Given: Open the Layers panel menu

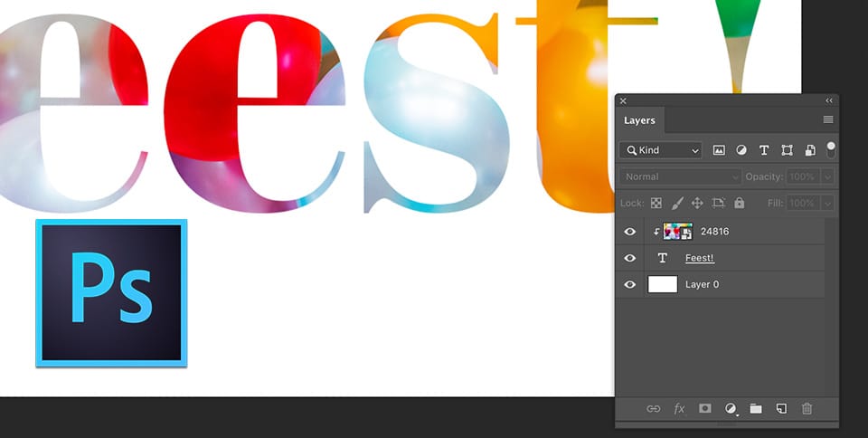Looking at the screenshot, I should pyautogui.click(x=828, y=119).
